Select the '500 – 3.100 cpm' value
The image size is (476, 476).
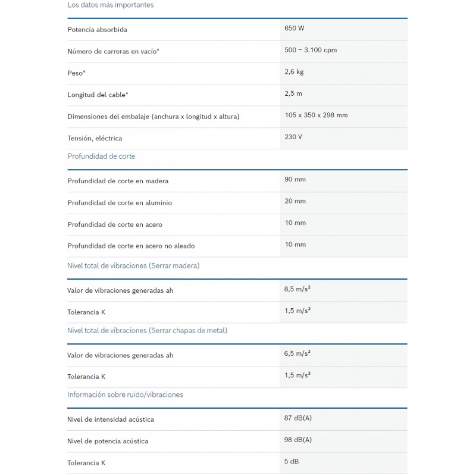click(311, 50)
